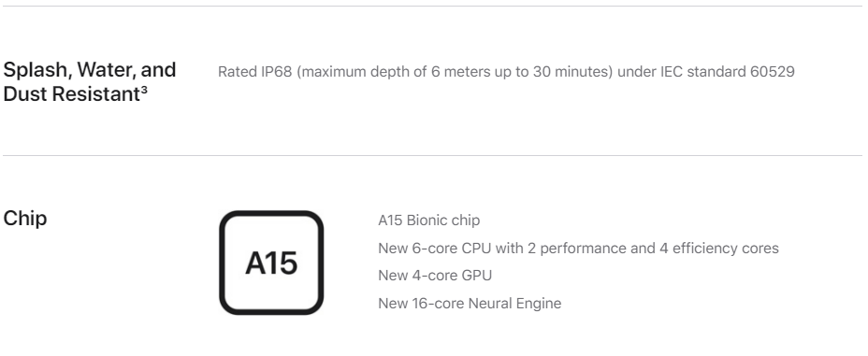The width and height of the screenshot is (868, 356).
Task: Click the "New 16-core" words
Action: (421, 304)
